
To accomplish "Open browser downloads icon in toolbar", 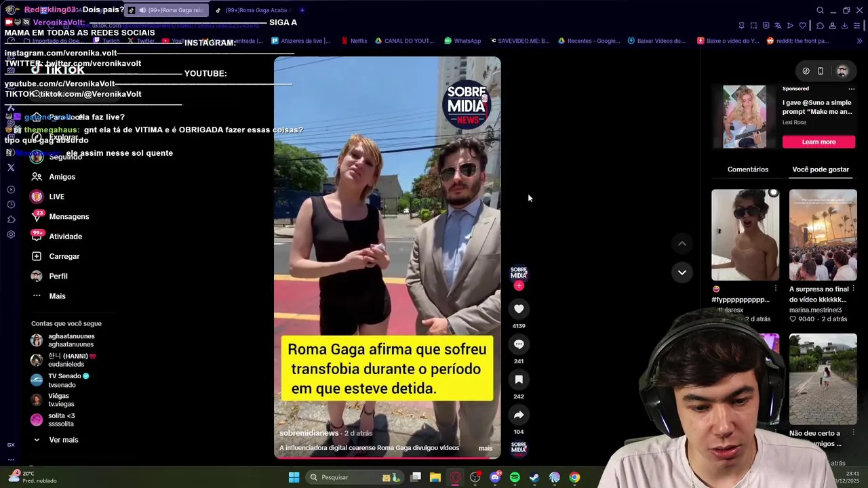I will [844, 26].
